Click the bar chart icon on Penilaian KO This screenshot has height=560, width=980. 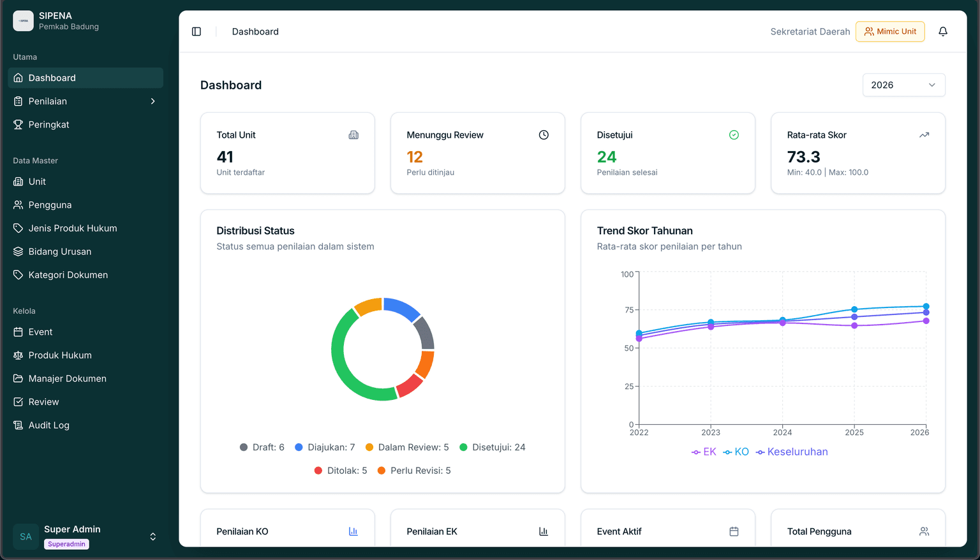[x=353, y=531]
